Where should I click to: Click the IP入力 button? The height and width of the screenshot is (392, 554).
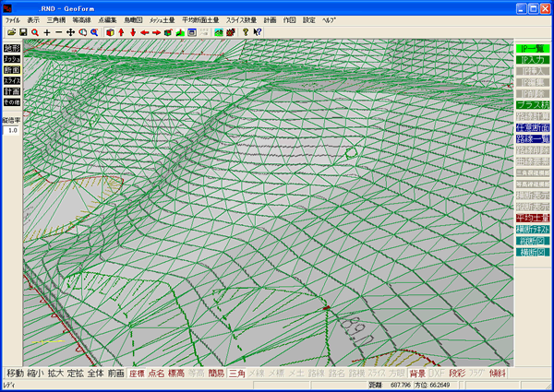(x=533, y=60)
